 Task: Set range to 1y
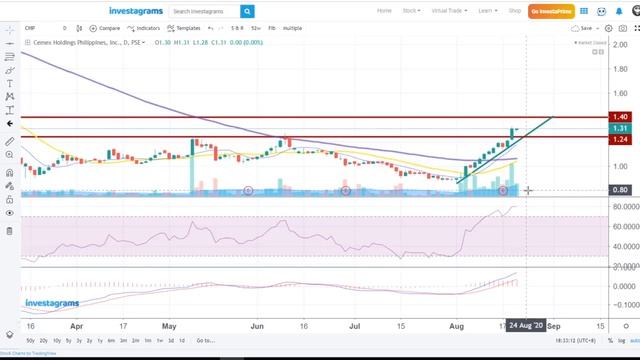tap(100, 340)
